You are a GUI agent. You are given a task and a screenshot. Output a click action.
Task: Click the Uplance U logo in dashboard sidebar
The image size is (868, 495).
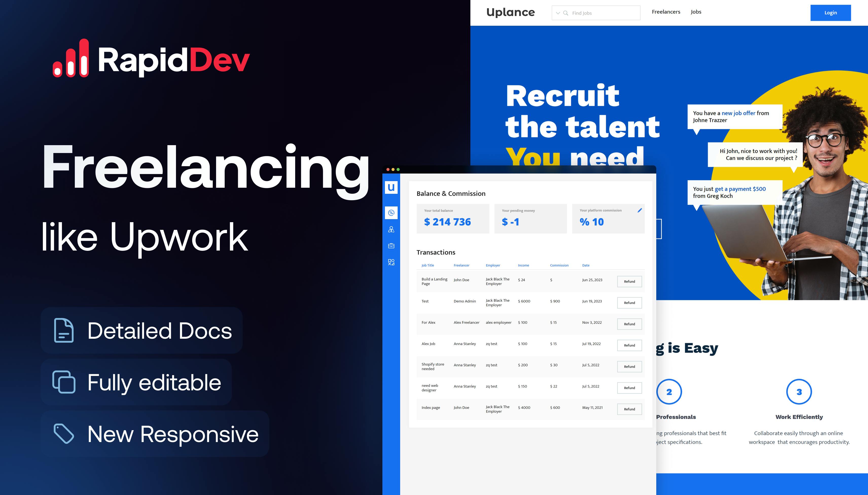pyautogui.click(x=391, y=187)
